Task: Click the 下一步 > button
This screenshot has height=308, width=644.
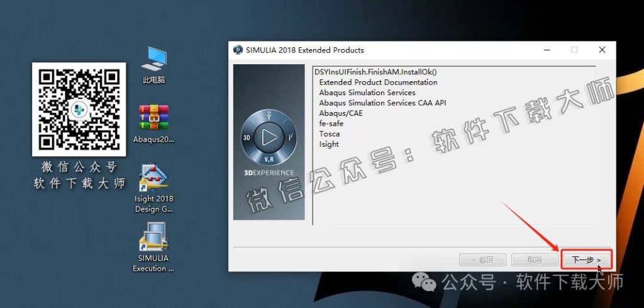Action: pyautogui.click(x=587, y=260)
